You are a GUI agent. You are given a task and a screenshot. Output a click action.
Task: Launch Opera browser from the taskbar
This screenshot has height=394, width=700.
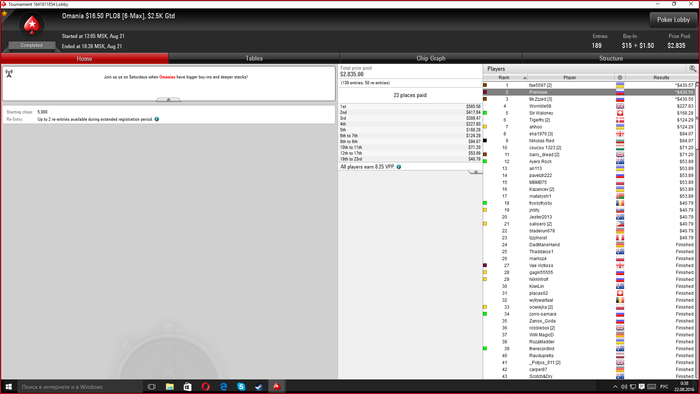pos(205,387)
